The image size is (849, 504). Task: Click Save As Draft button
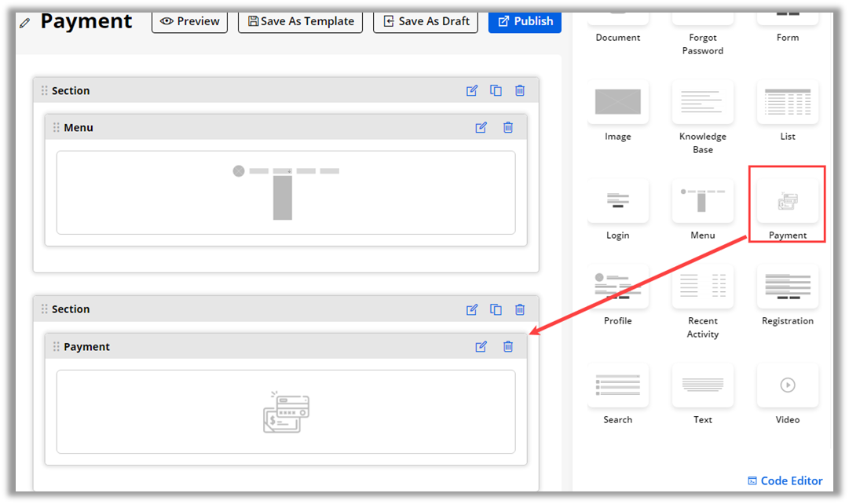point(426,21)
